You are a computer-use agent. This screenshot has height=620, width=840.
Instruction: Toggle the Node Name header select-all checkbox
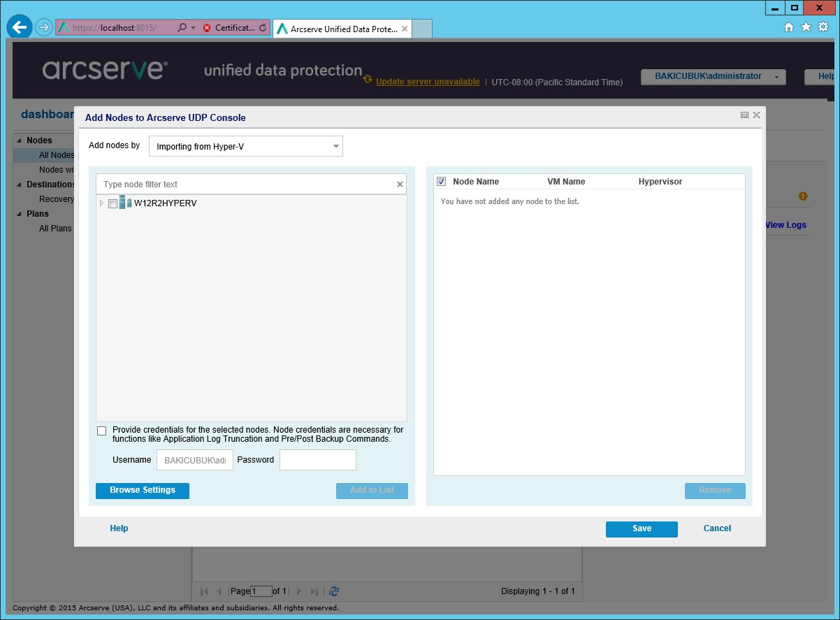442,182
